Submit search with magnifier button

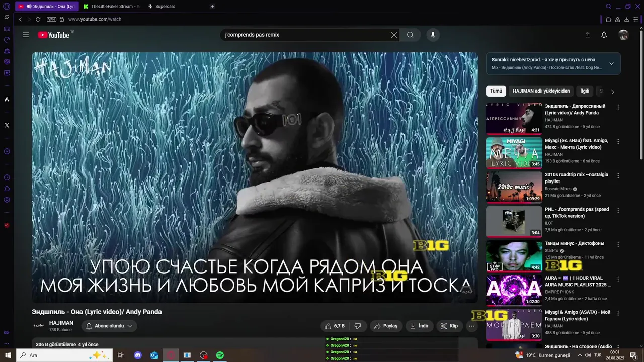410,35
